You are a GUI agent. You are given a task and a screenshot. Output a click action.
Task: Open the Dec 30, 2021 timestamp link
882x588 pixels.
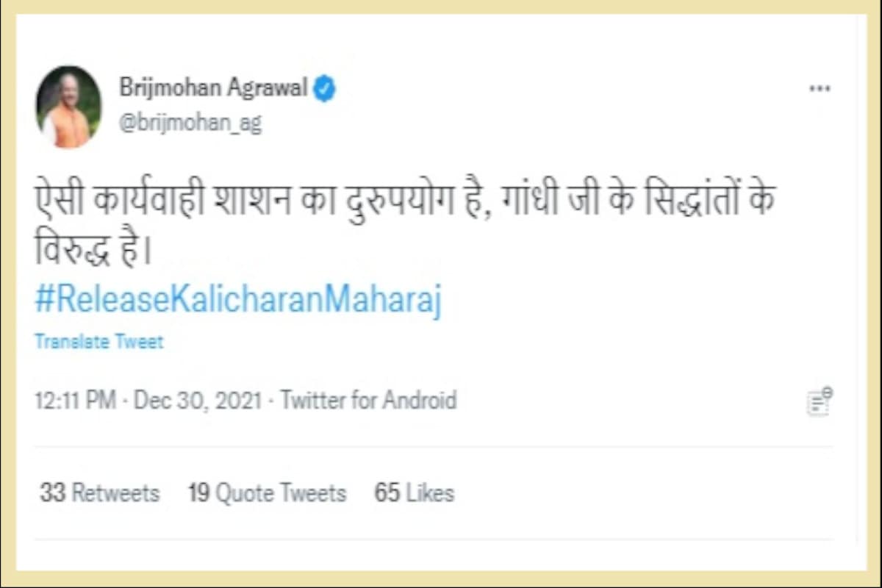pos(198,401)
